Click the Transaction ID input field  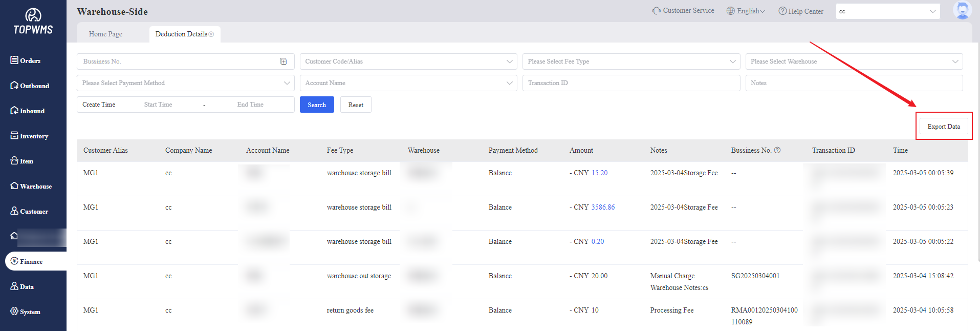tap(630, 83)
